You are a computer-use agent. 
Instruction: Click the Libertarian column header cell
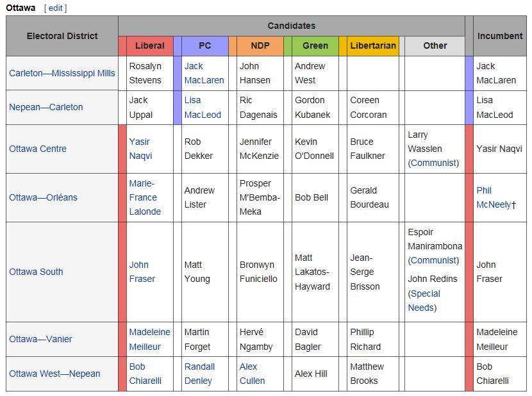pyautogui.click(x=373, y=45)
